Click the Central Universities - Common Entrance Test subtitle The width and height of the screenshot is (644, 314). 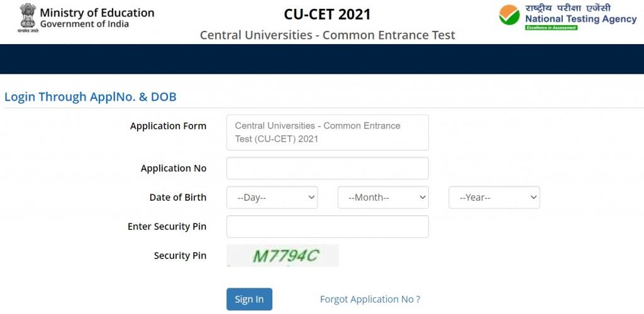[x=327, y=35]
